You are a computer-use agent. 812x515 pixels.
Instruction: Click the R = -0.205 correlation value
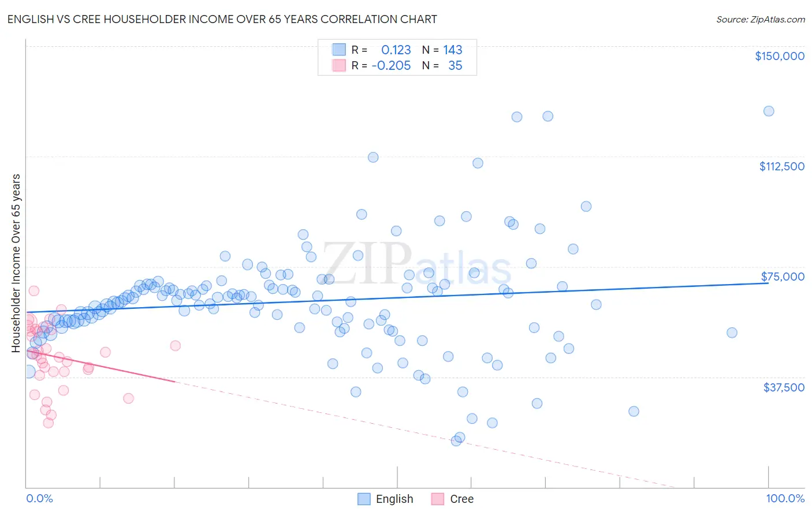(381, 65)
